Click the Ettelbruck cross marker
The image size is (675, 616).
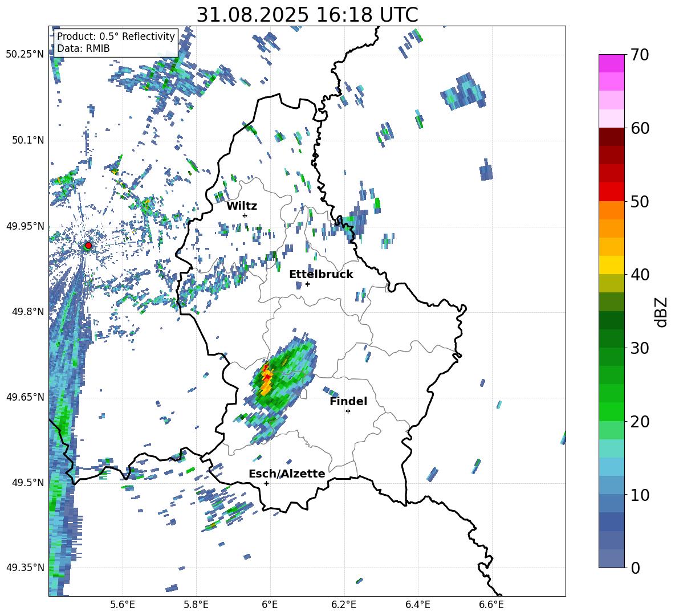pyautogui.click(x=307, y=284)
